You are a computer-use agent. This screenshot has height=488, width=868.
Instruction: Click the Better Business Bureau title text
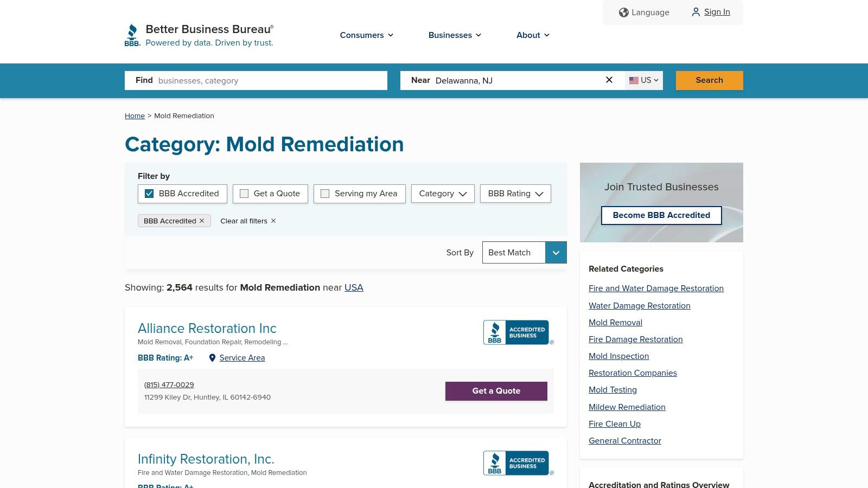coord(208,29)
